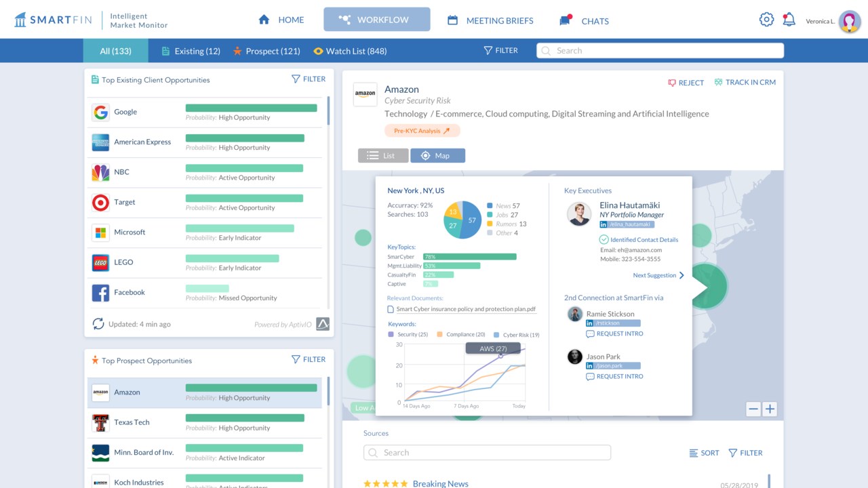
Task: Click the AptivIO logo icon
Action: (x=323, y=324)
